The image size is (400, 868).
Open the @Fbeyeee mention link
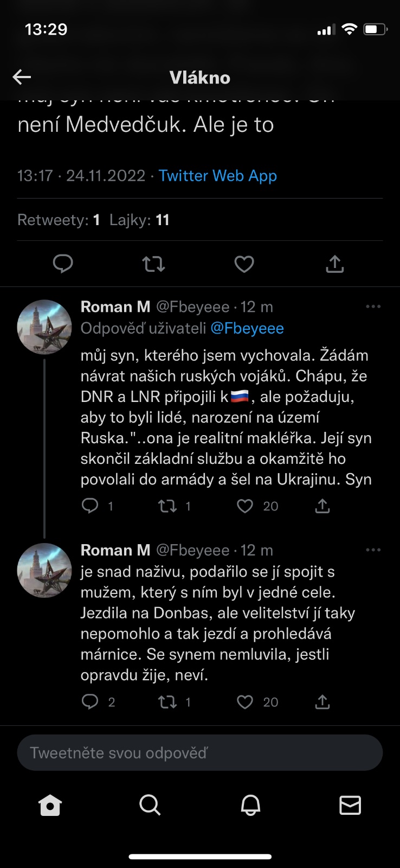coord(247,329)
